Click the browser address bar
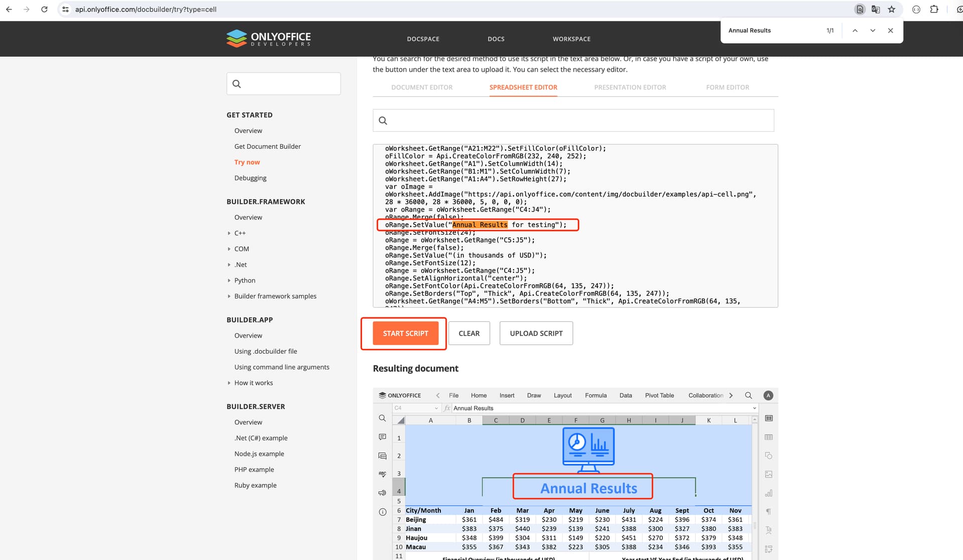Image resolution: width=963 pixels, height=560 pixels. [x=451, y=10]
